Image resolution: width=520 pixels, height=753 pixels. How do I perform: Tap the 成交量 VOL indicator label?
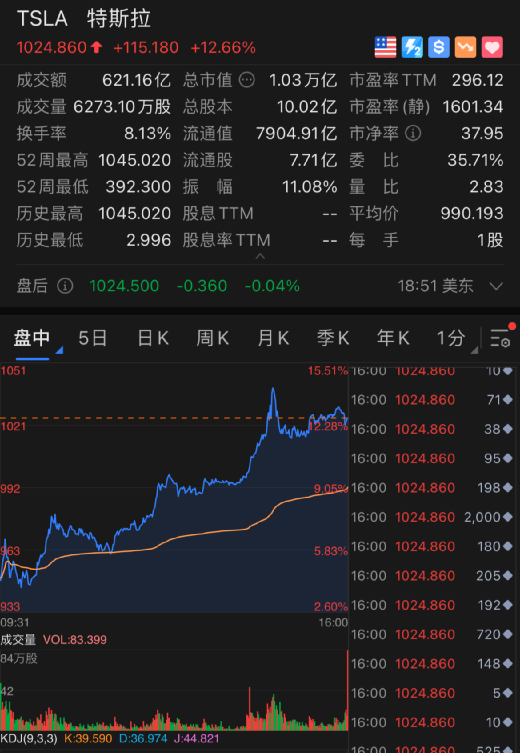(x=53, y=640)
